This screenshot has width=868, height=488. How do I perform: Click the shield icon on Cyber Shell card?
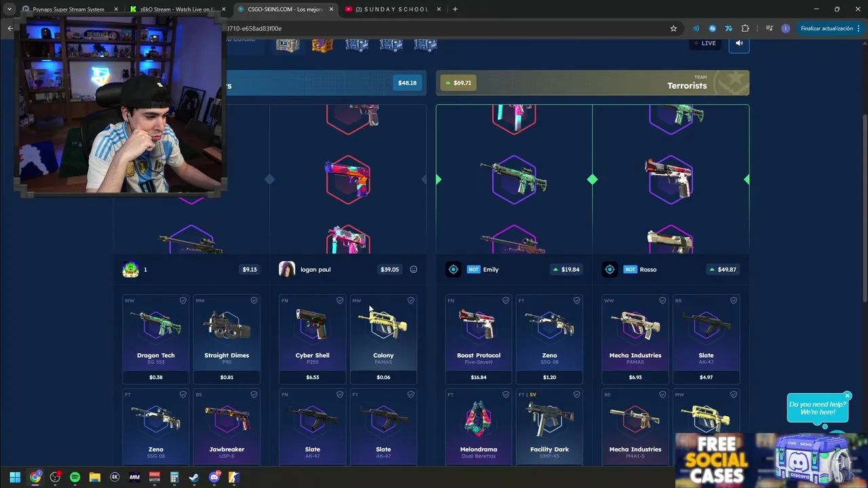click(340, 300)
